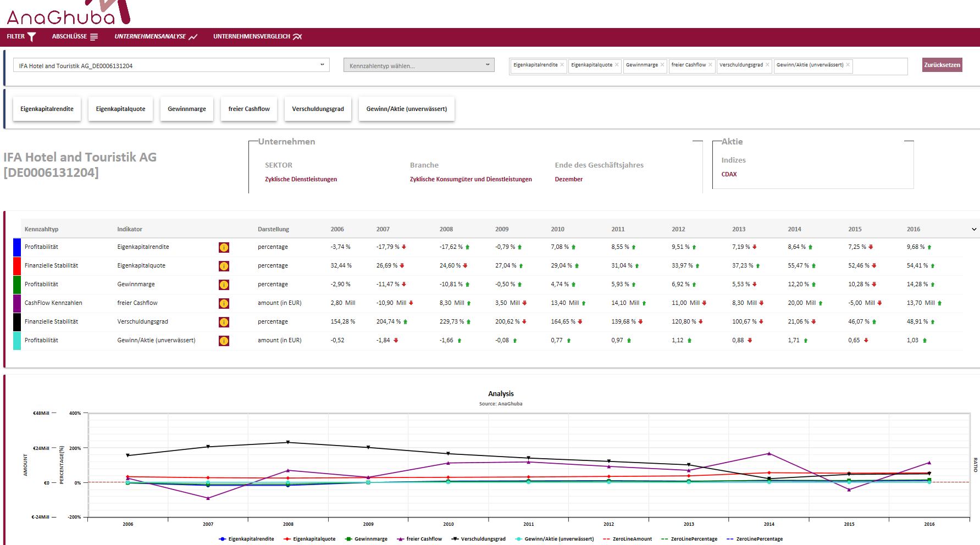
Task: Click info icon in Eigenkapitalrendite table row
Action: (224, 247)
